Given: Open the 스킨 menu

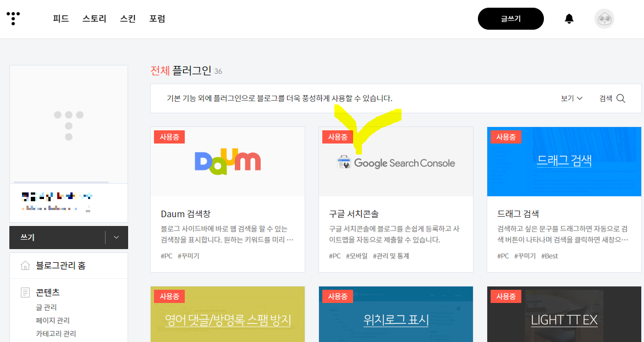Looking at the screenshot, I should point(128,19).
